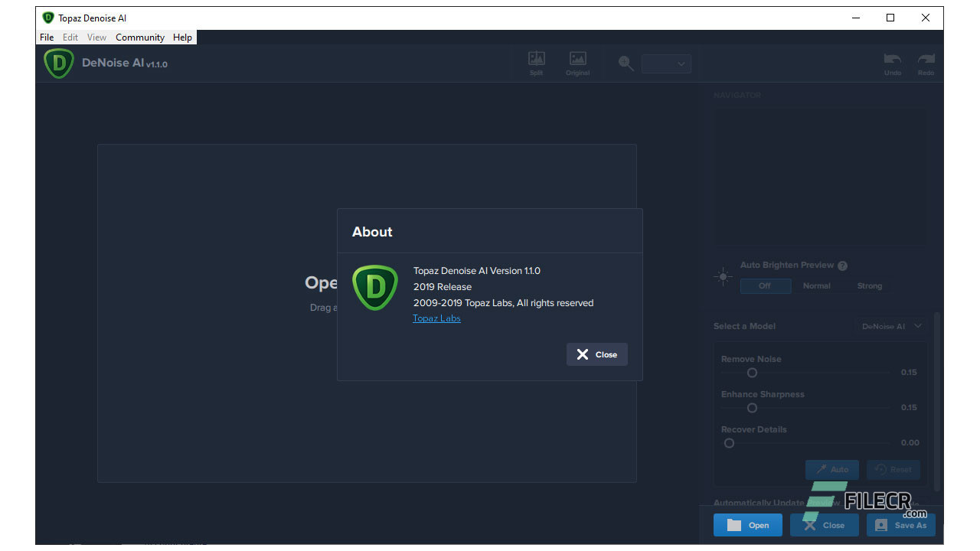980x551 pixels.
Task: Click the Split view icon
Action: 536,60
